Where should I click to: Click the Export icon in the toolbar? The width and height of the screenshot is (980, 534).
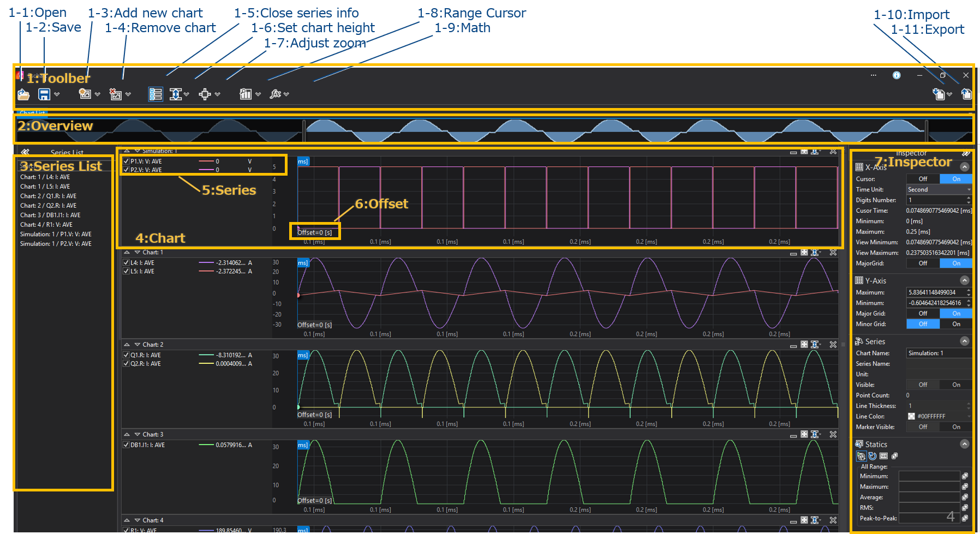[966, 94]
